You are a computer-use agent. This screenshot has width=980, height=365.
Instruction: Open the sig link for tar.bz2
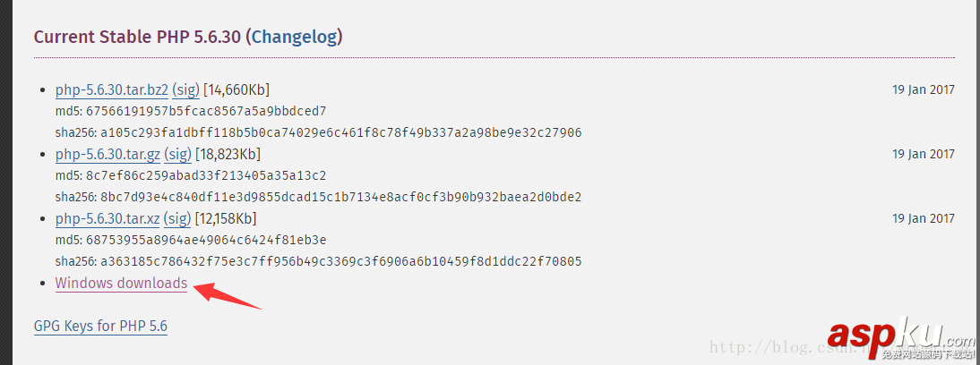185,89
